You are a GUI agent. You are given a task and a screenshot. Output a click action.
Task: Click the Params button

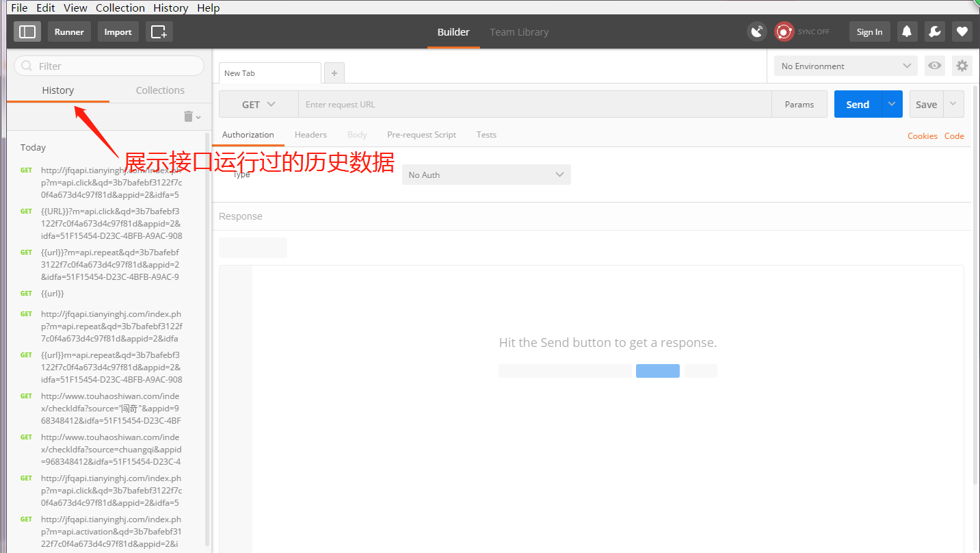click(799, 105)
